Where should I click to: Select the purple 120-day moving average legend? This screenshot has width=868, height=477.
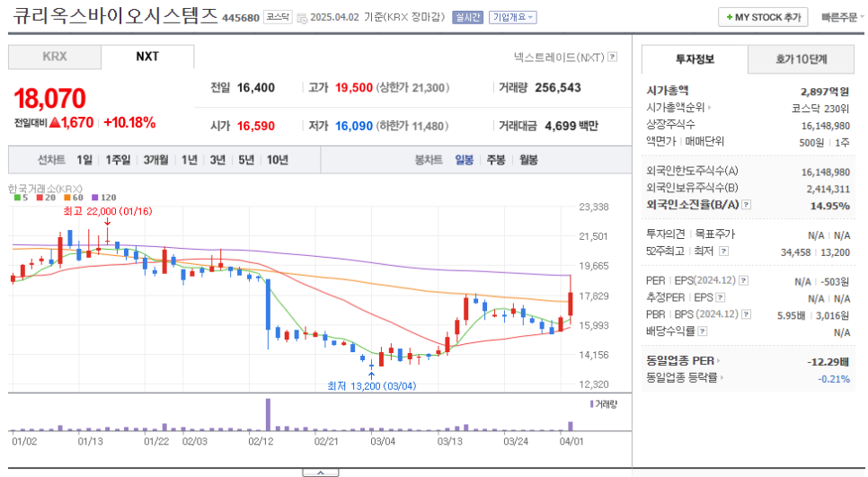pyautogui.click(x=104, y=198)
